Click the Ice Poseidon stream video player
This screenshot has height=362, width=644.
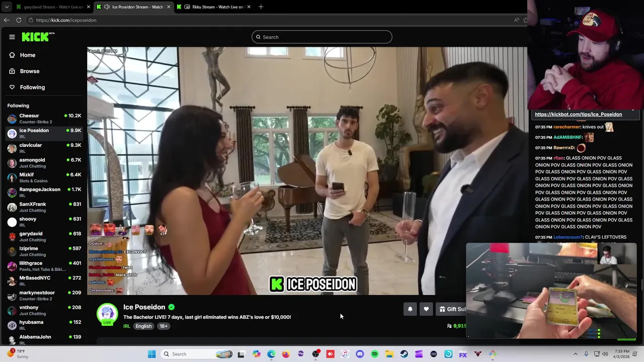(307, 171)
